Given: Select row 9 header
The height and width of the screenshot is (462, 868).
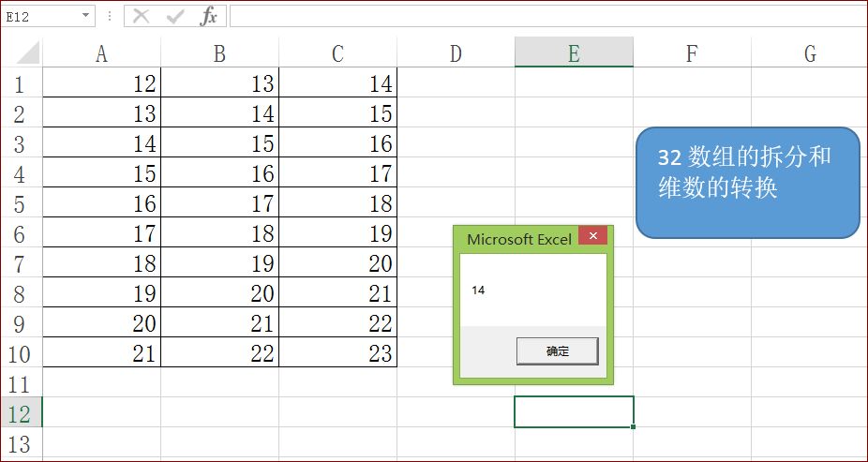Looking at the screenshot, I should (22, 322).
